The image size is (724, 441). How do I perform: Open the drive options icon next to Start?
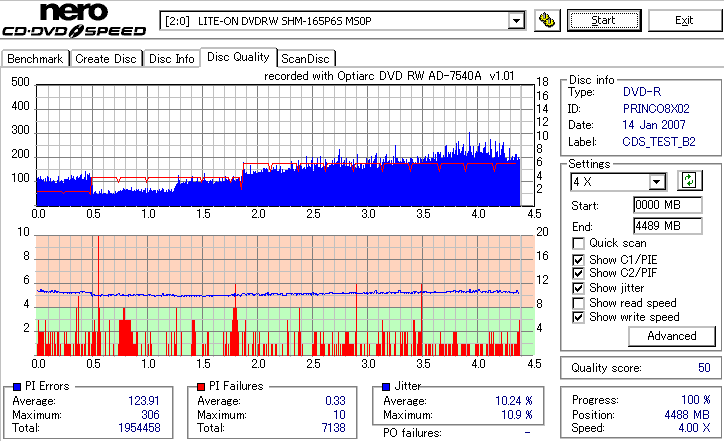547,21
